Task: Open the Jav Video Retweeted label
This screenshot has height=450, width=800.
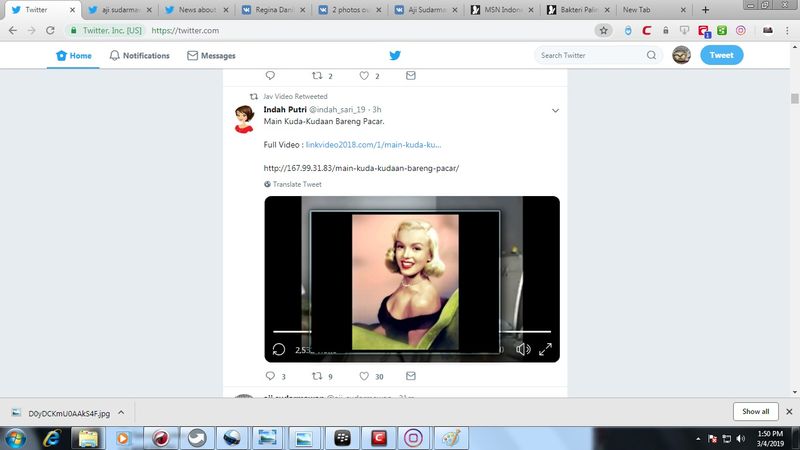Action: [295, 96]
